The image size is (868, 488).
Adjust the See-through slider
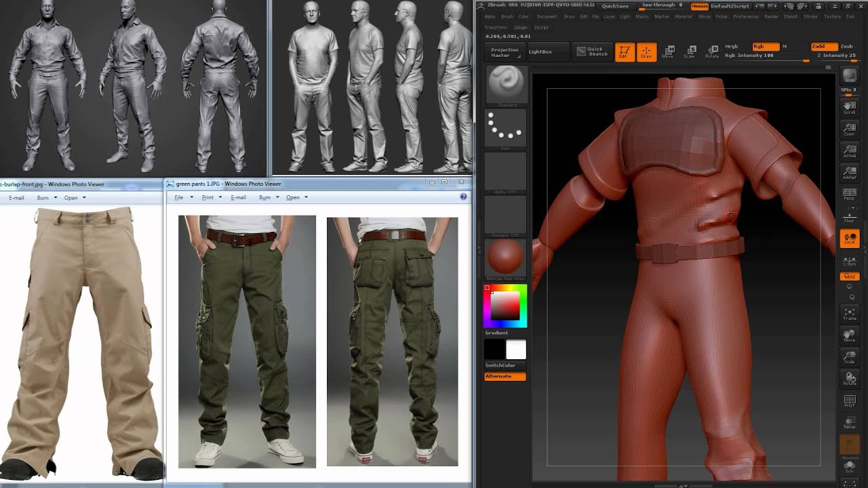point(662,5)
